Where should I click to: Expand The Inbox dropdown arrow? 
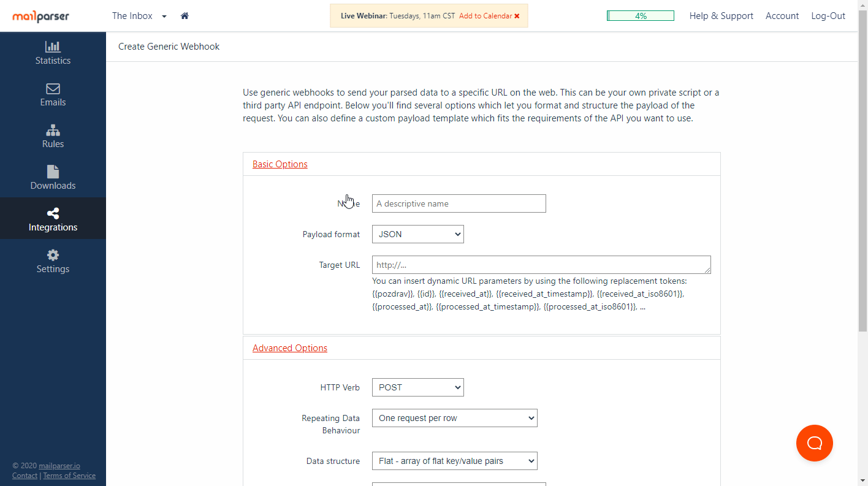164,17
